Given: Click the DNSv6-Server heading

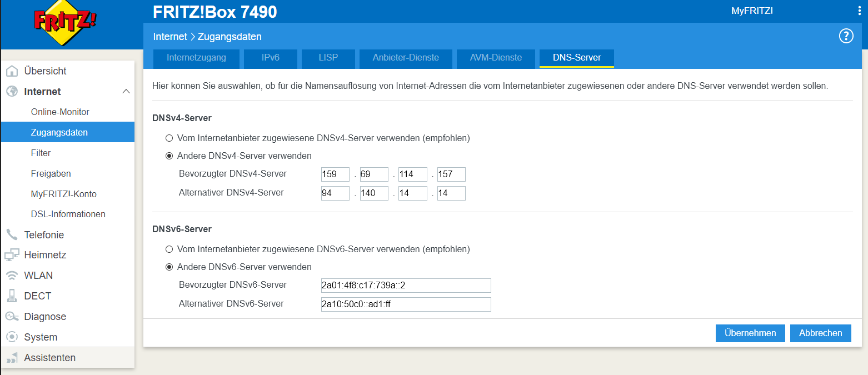Looking at the screenshot, I should point(182,229).
